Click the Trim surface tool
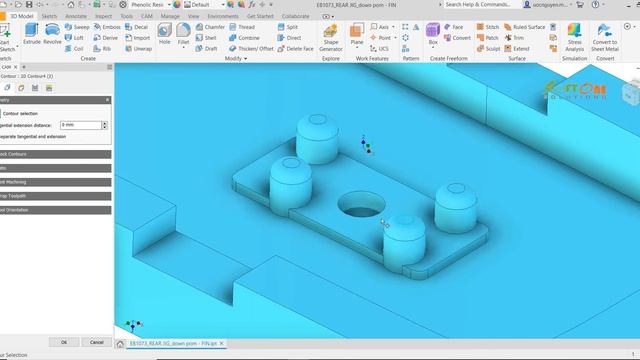 click(514, 38)
